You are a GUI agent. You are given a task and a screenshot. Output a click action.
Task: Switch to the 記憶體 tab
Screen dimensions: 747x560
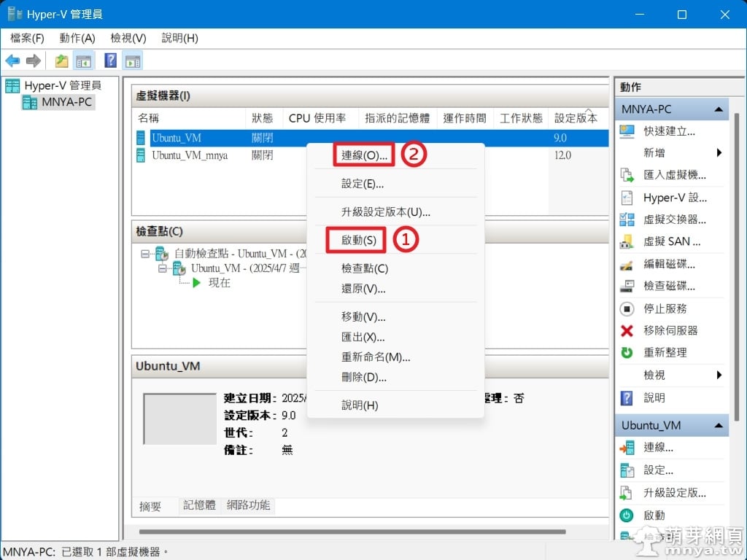[x=199, y=505]
